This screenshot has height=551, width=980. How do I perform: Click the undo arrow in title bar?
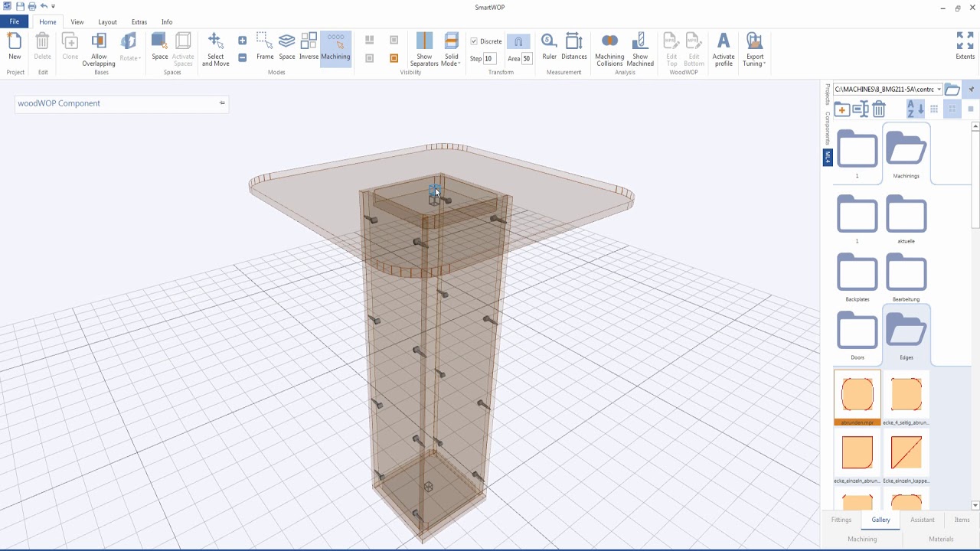pyautogui.click(x=43, y=7)
